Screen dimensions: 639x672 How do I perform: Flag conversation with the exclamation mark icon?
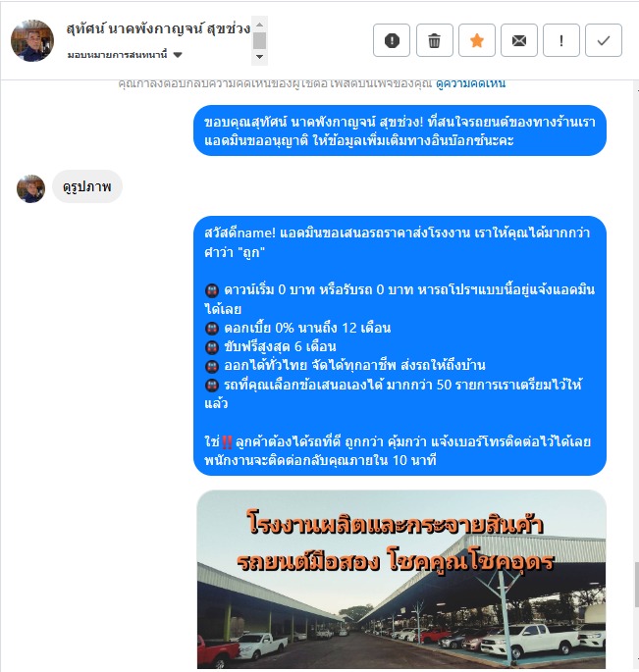coord(560,40)
